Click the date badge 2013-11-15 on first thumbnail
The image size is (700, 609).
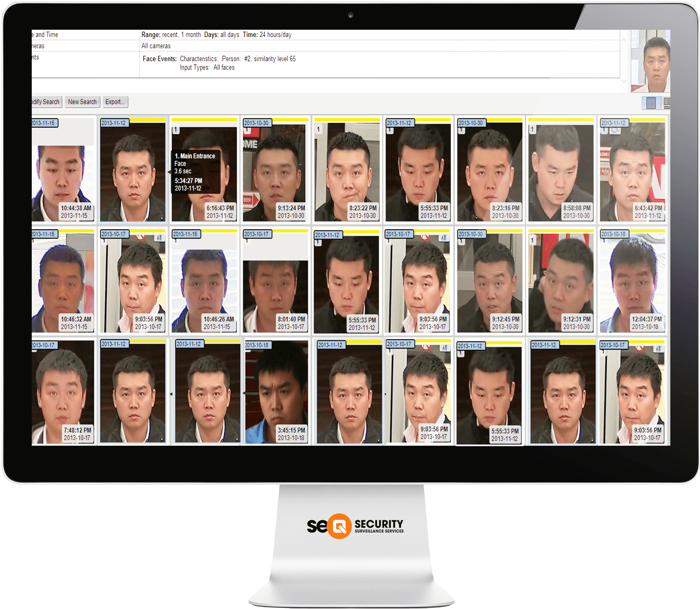[44, 123]
